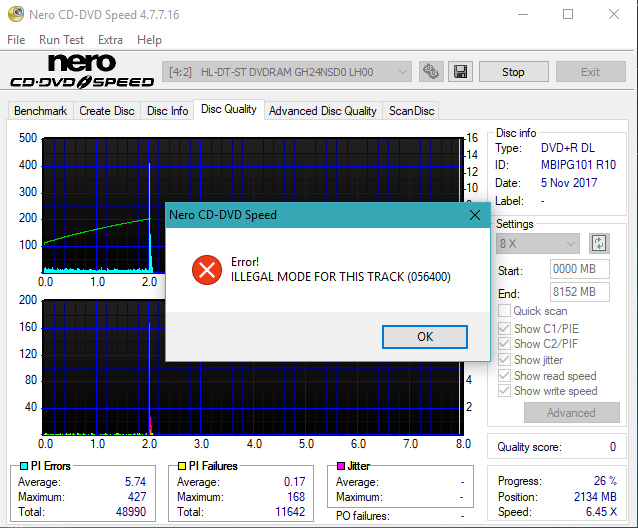Click the Position value 2134 MB
Screen dimensions: 638x528
point(595,497)
